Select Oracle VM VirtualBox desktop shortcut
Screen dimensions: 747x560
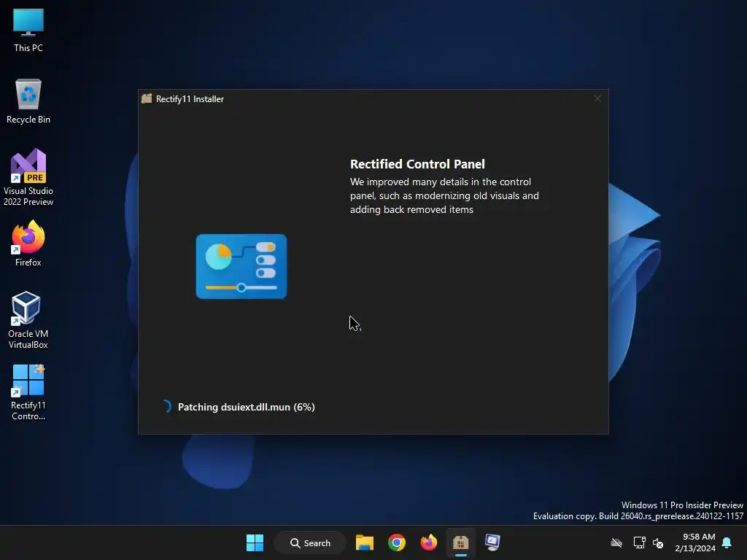pyautogui.click(x=28, y=320)
